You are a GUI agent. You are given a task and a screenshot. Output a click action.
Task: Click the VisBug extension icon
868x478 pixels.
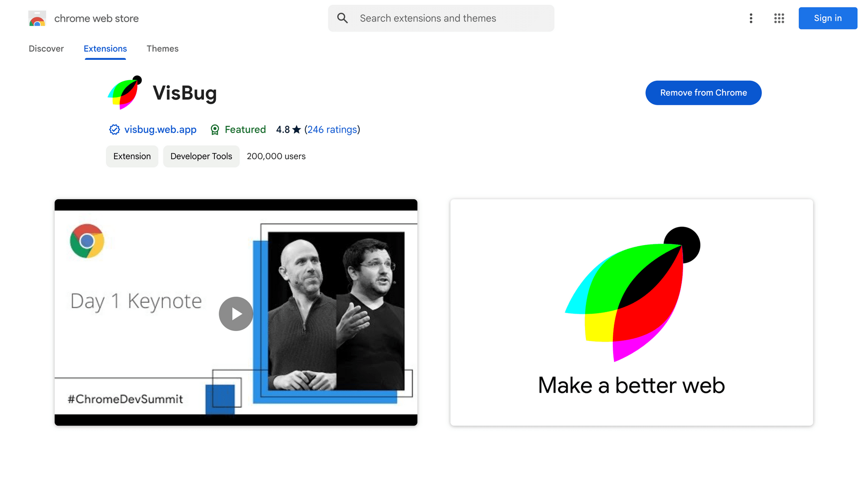[124, 92]
